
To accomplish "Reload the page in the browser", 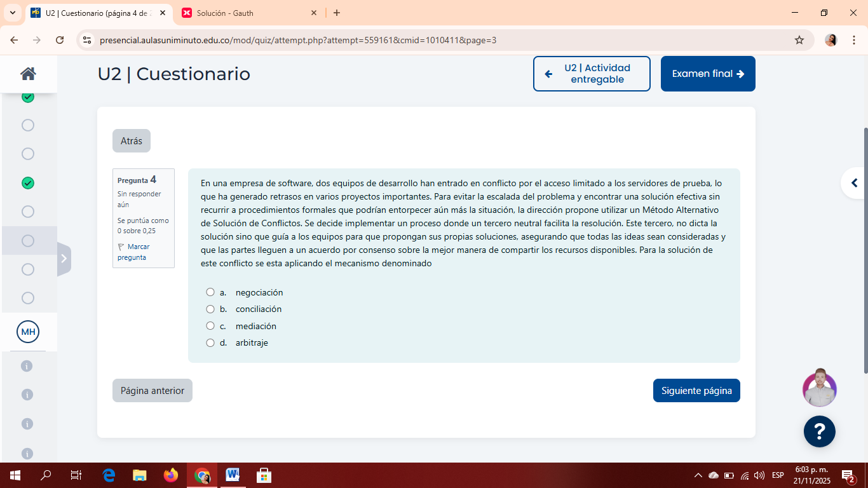I will (60, 40).
